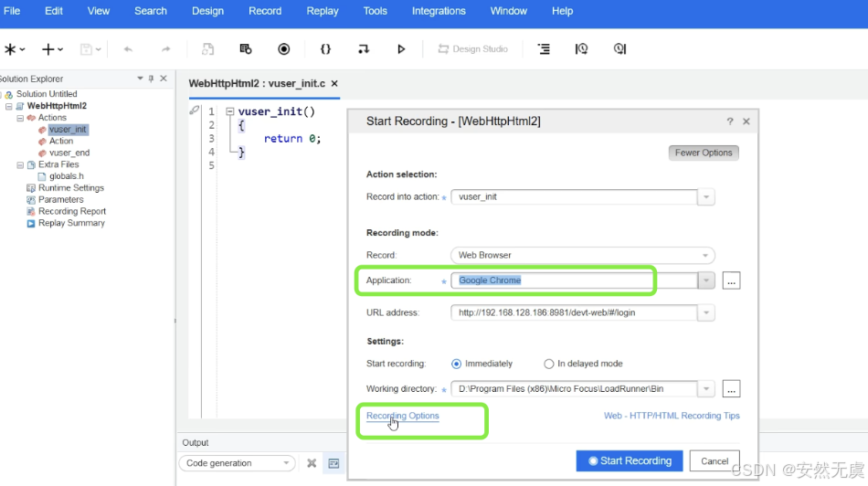The width and height of the screenshot is (868, 486).
Task: Click the Undo arrow icon
Action: [x=128, y=49]
